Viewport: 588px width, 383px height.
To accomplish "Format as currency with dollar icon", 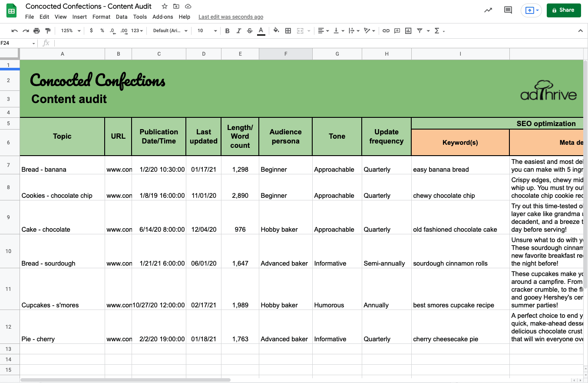I will pyautogui.click(x=91, y=31).
